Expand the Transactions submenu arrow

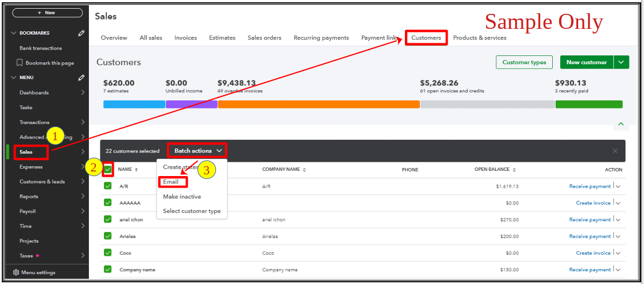(x=83, y=122)
